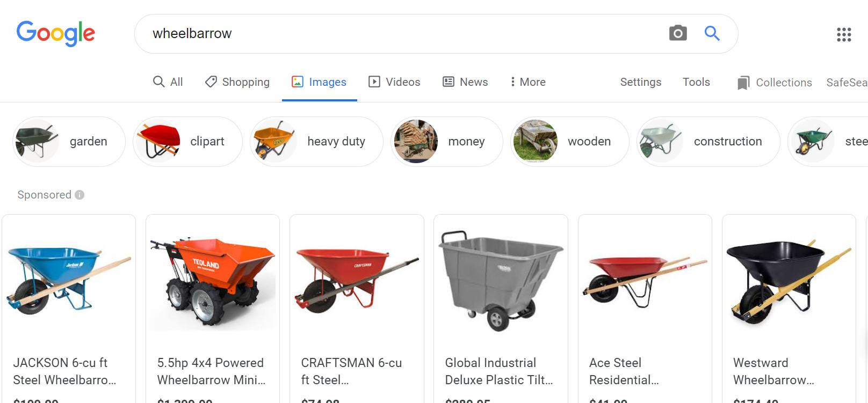Select the heavy duty filter chip
The width and height of the screenshot is (868, 403).
(316, 142)
